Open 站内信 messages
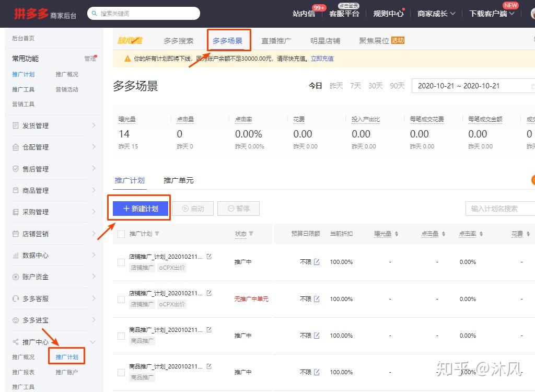Image resolution: width=535 pixels, height=392 pixels. pyautogui.click(x=304, y=14)
